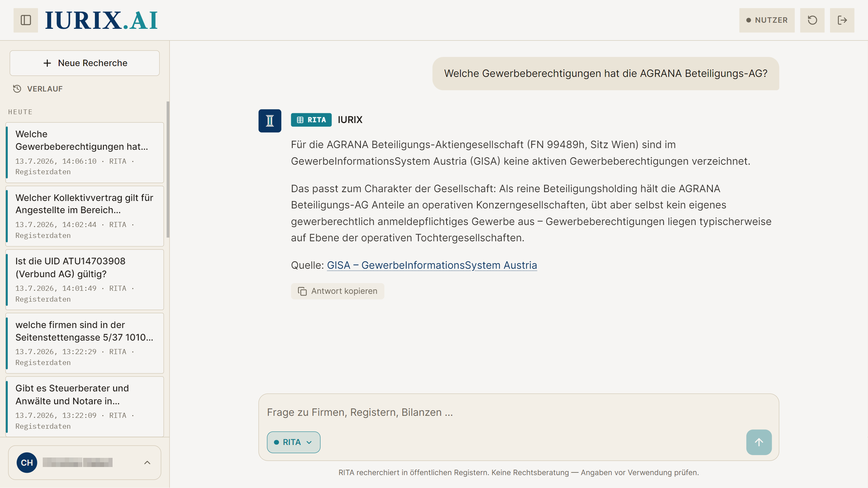Click the timestamp '13.7.2026, 13:22:29'
The height and width of the screenshot is (488, 868).
pyautogui.click(x=56, y=352)
